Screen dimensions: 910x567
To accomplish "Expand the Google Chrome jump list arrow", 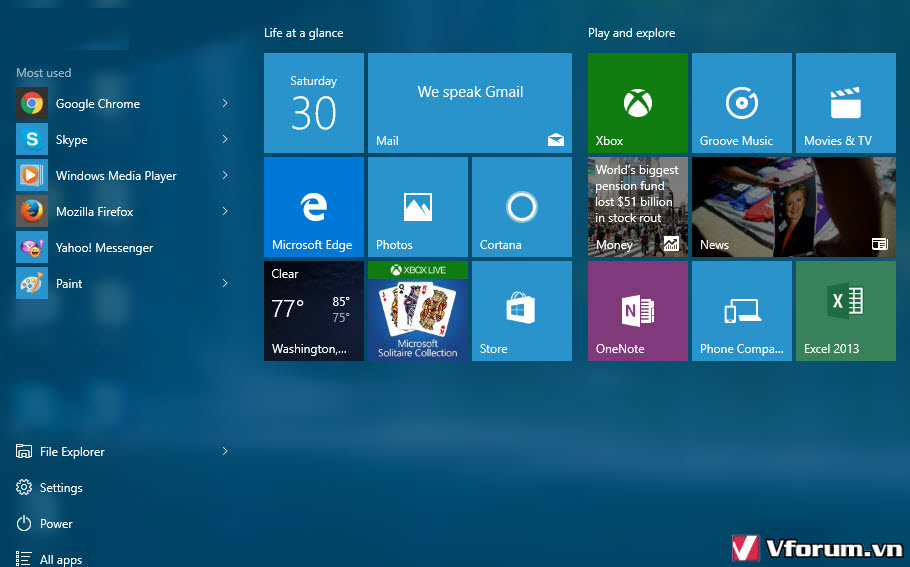I will click(x=225, y=103).
